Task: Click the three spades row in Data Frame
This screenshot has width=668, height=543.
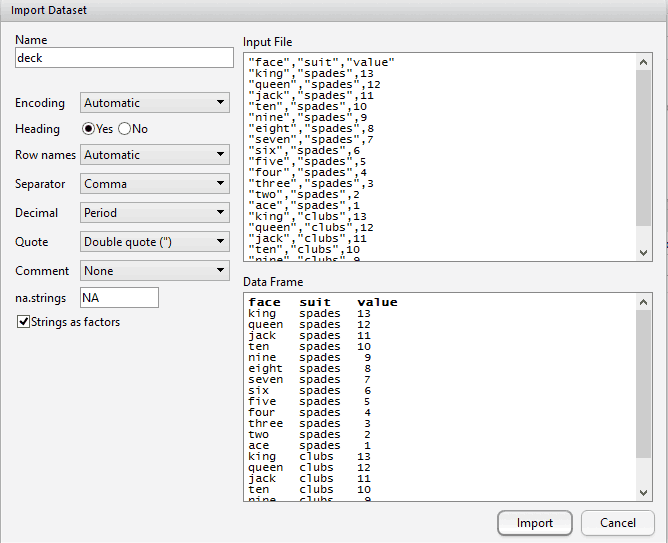Action: (x=310, y=423)
